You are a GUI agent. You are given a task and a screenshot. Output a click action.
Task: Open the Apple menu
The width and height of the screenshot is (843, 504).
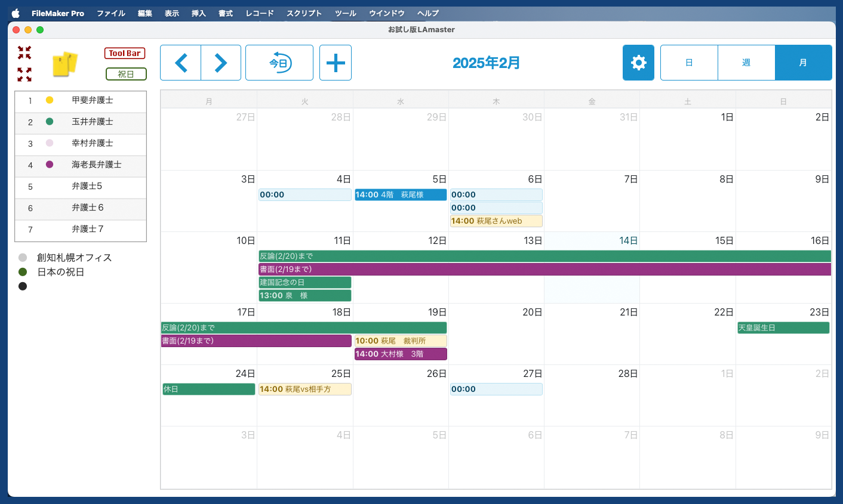16,13
